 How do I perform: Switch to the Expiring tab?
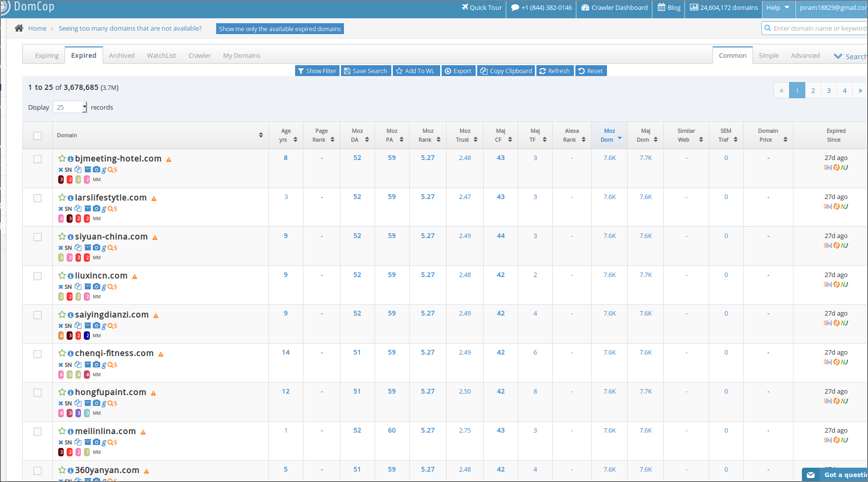[47, 55]
